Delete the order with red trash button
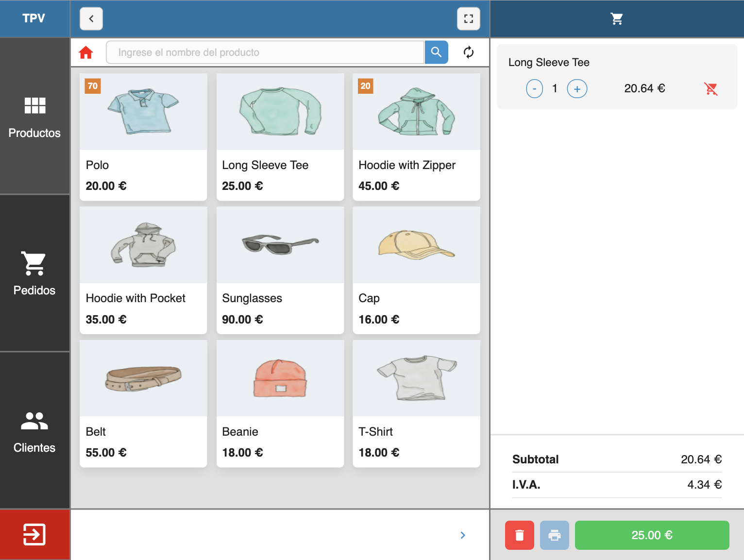Viewport: 744px width, 560px height. 519,535
